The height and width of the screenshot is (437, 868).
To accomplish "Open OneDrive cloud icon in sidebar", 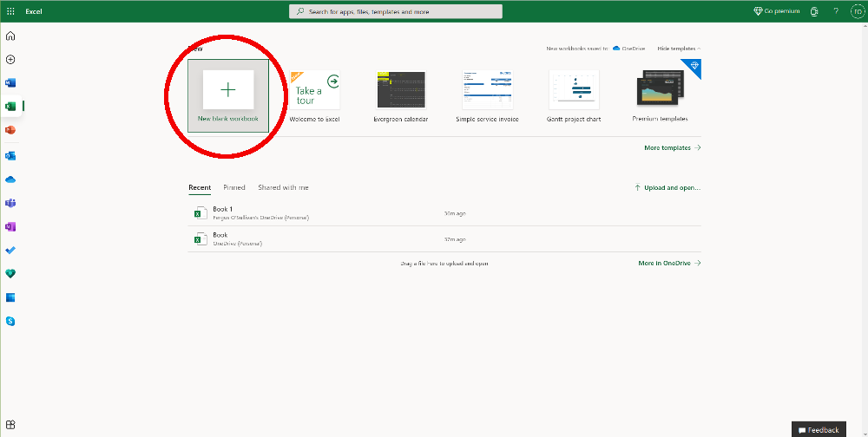I will click(x=10, y=179).
